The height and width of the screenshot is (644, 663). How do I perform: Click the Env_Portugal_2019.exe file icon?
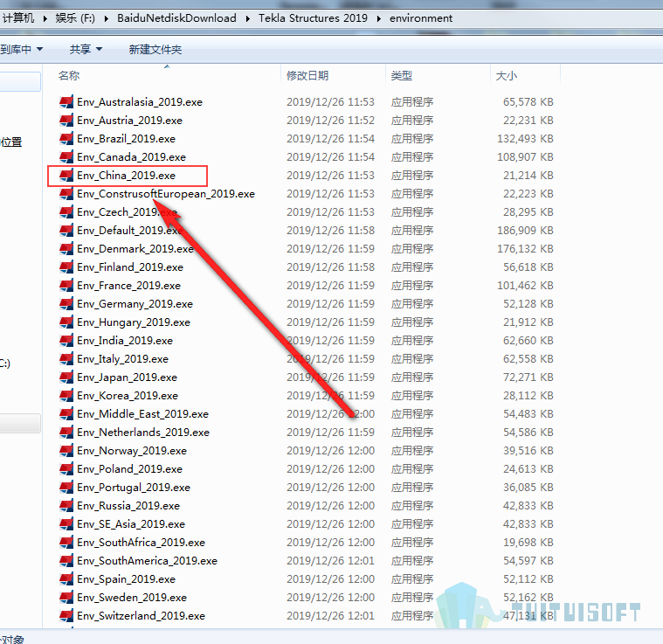(x=66, y=487)
